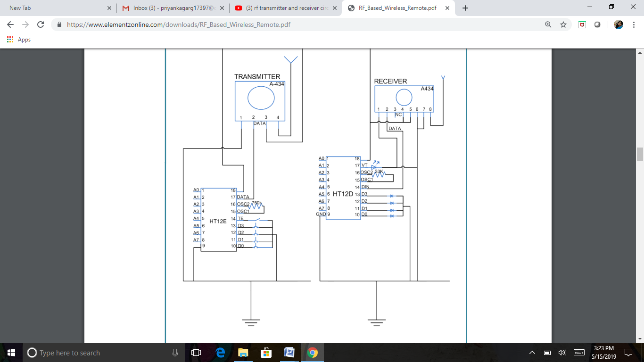
Task: View site security lock information
Action: click(59, 25)
